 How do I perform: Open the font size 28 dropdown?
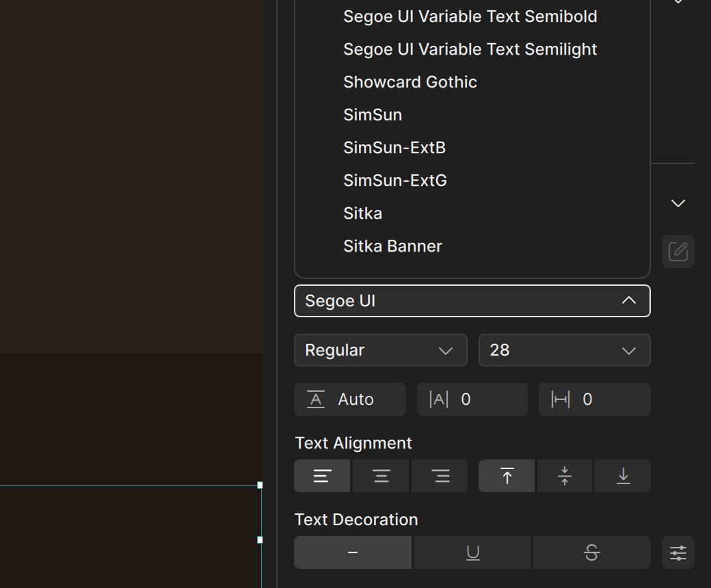pos(565,350)
